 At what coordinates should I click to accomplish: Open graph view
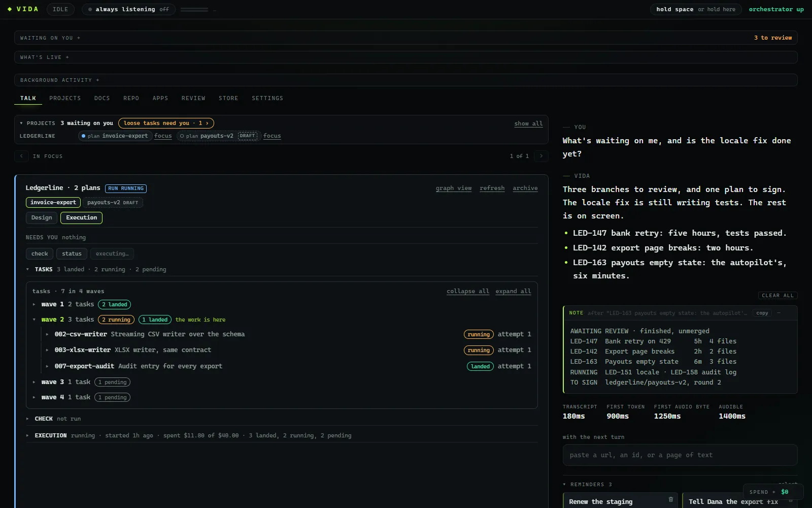coord(454,188)
